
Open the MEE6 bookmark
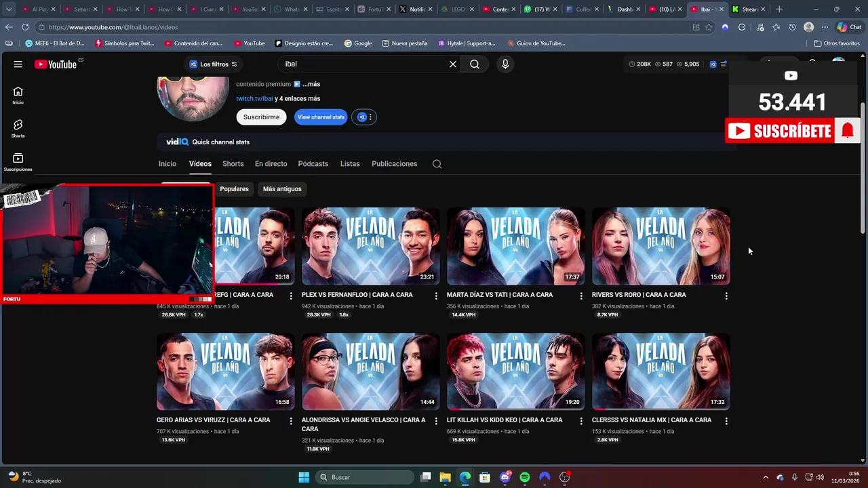54,43
